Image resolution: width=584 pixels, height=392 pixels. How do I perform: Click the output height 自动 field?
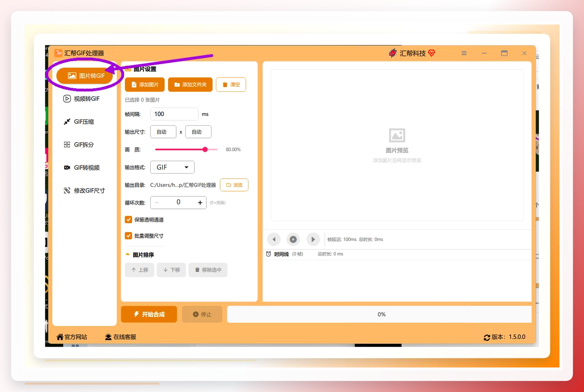tap(198, 132)
